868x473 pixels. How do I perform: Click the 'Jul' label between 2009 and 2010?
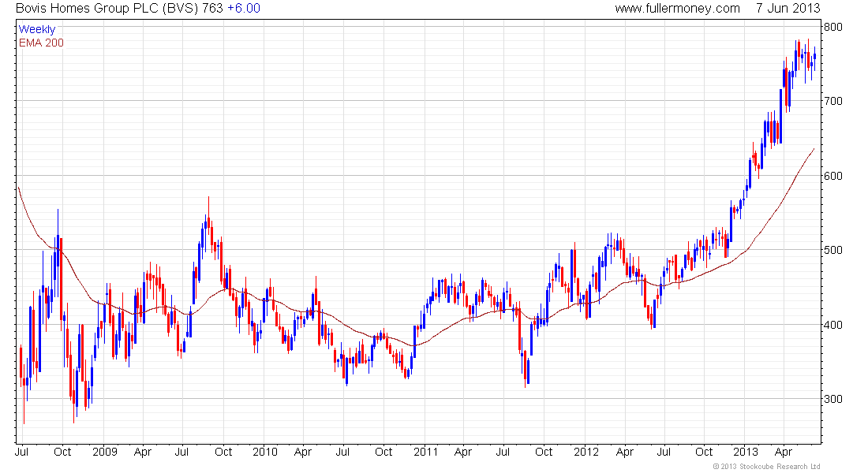[181, 452]
